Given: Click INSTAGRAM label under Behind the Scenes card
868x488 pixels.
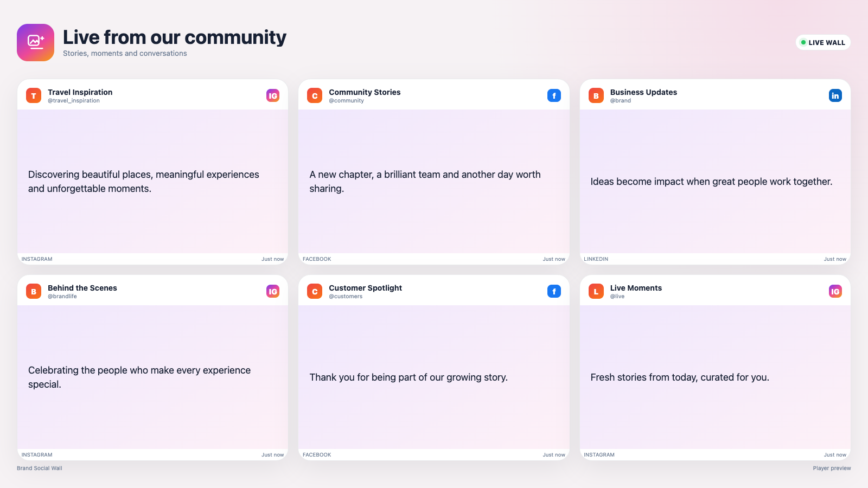Looking at the screenshot, I should coord(37,455).
